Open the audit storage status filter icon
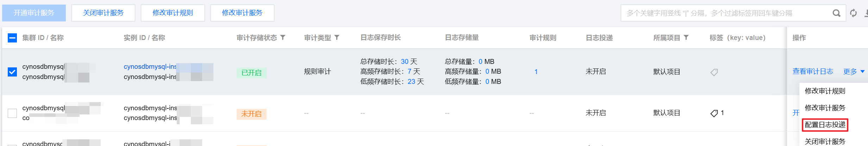 point(283,38)
